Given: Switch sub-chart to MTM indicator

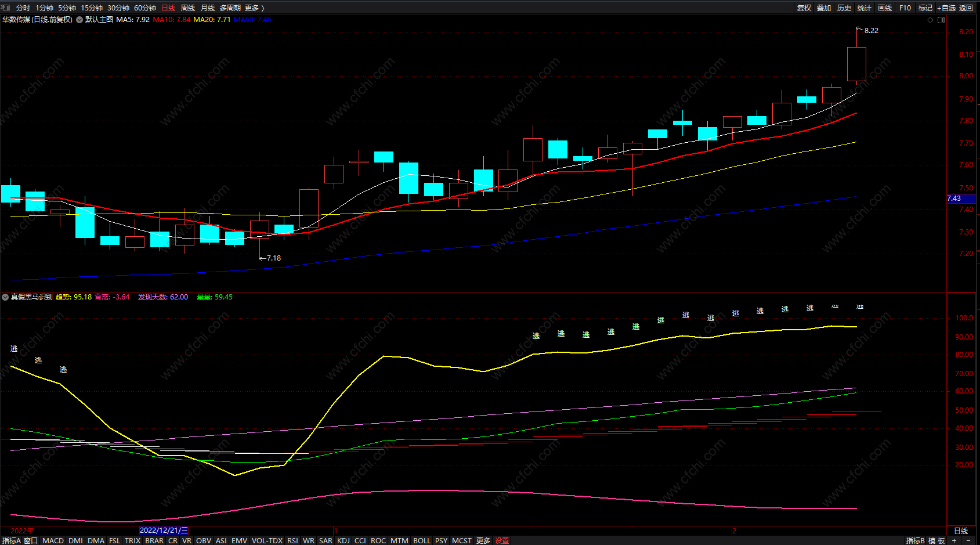Looking at the screenshot, I should click(399, 540).
